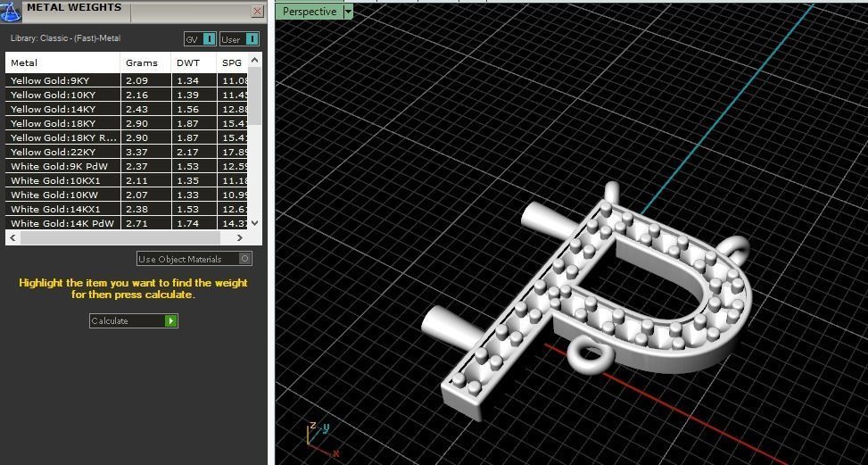Select the Yellow Gold:14KY row

[126, 109]
